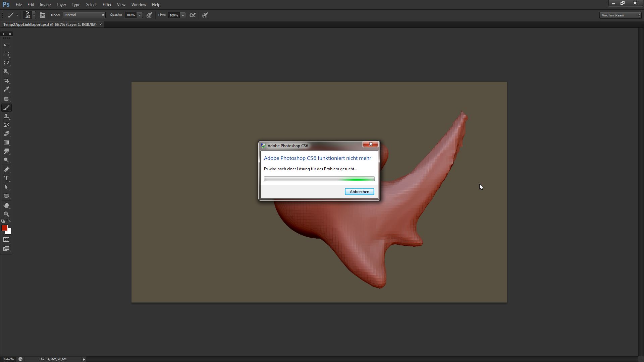
Task: Toggle Quick Mask mode
Action: [x=6, y=240]
